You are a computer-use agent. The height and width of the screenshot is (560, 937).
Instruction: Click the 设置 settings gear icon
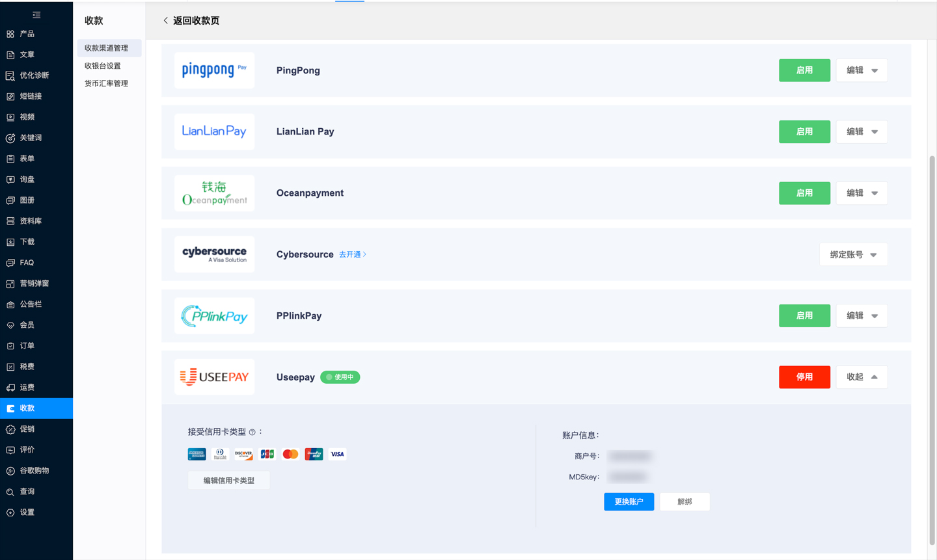(x=10, y=513)
